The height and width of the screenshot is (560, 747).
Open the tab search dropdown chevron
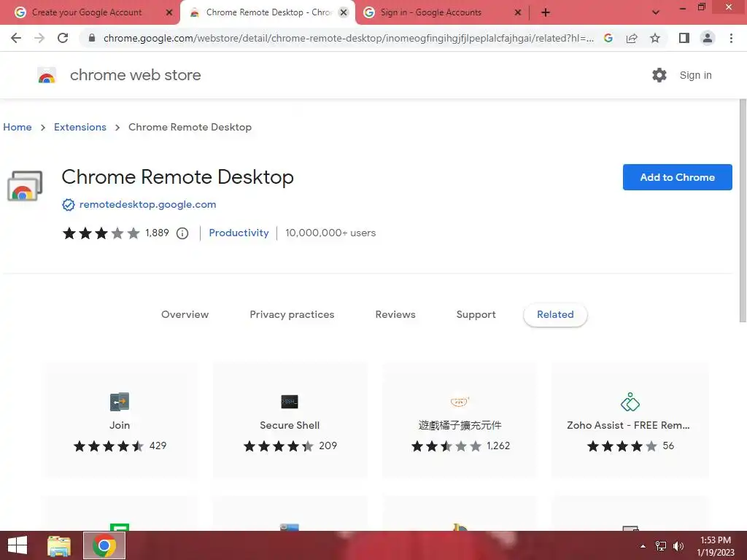(656, 12)
